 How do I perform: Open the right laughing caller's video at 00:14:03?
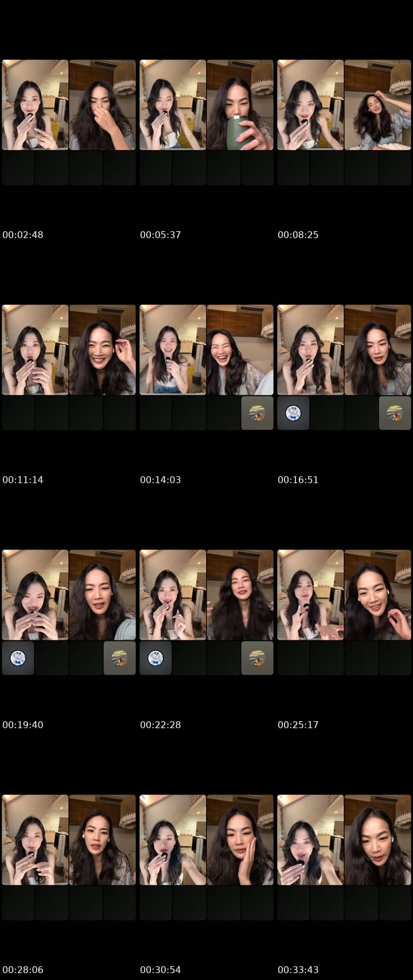(240, 350)
